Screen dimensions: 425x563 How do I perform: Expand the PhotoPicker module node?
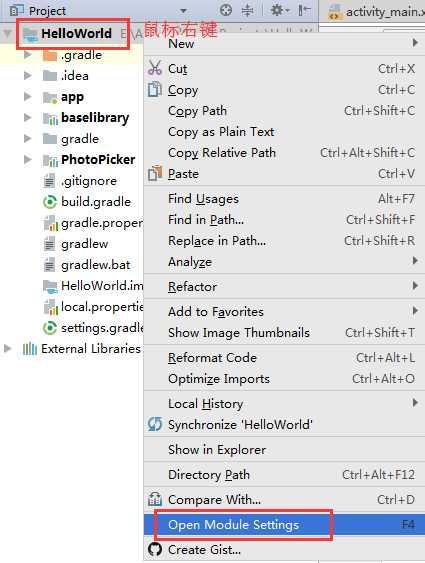[x=27, y=159]
